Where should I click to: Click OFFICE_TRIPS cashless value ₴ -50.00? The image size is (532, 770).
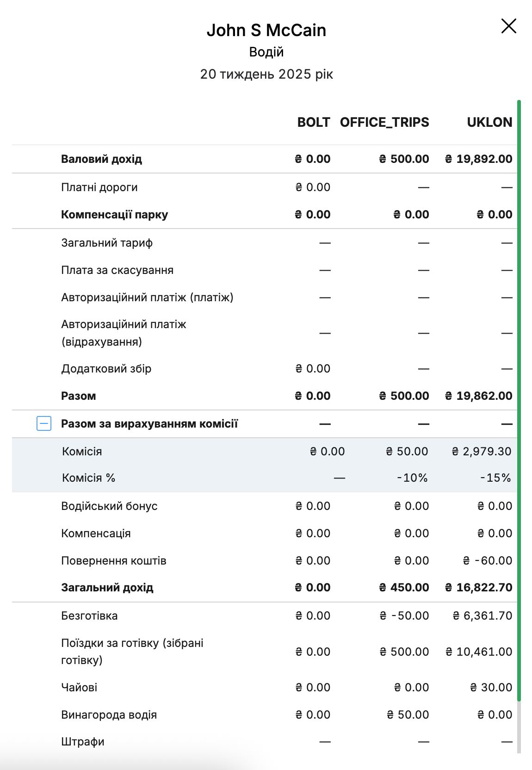(x=404, y=616)
